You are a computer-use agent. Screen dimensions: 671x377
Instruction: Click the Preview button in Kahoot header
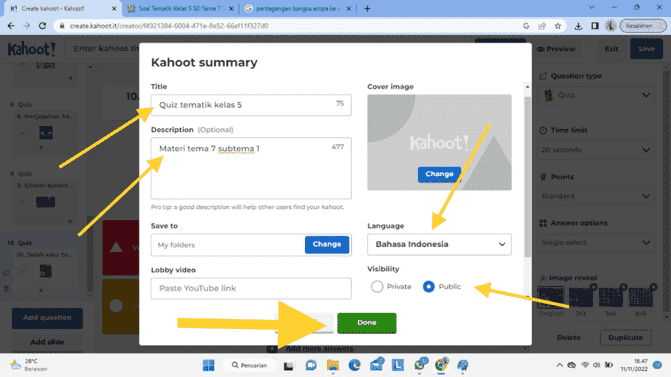coord(556,49)
